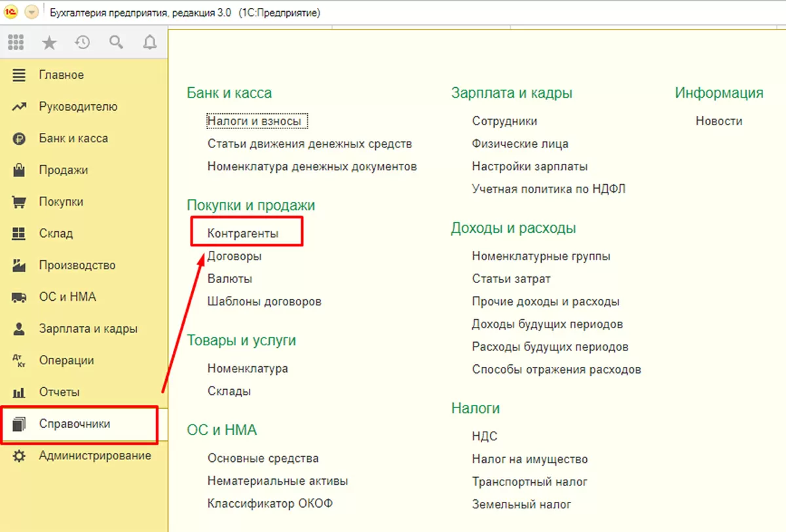This screenshot has height=532, width=786.
Task: Open Расходы будущих периодов
Action: [x=550, y=347]
